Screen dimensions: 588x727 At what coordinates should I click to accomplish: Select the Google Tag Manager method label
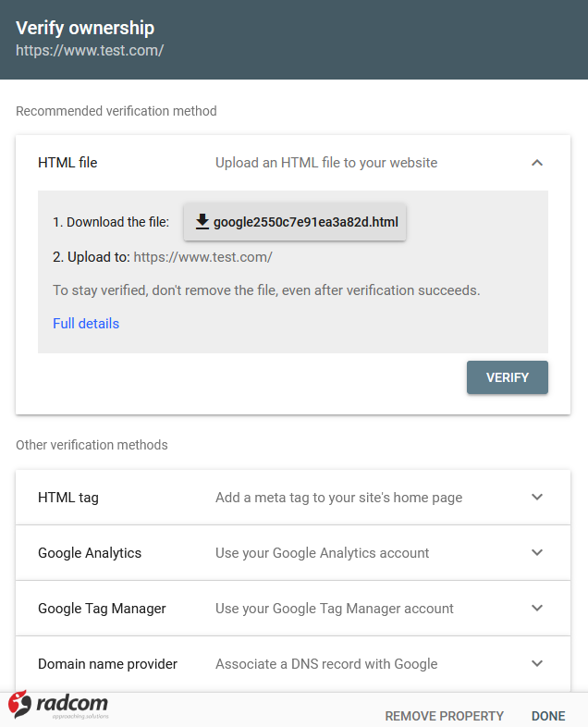[x=102, y=609]
